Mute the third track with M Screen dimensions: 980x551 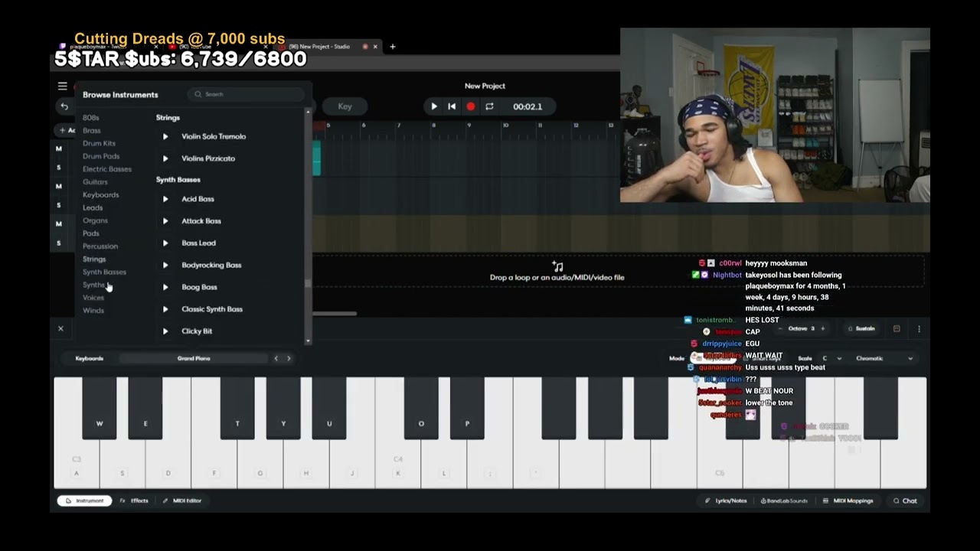(x=59, y=224)
